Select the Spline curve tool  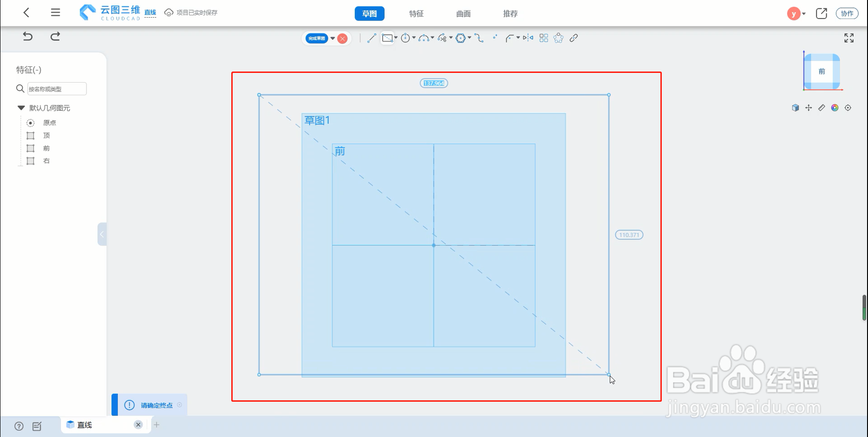click(479, 38)
